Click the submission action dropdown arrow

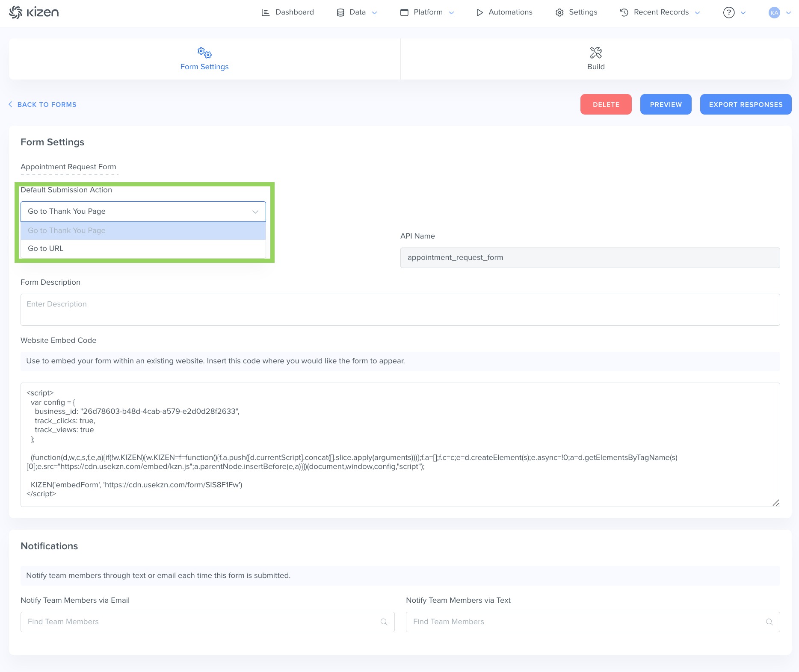click(255, 212)
